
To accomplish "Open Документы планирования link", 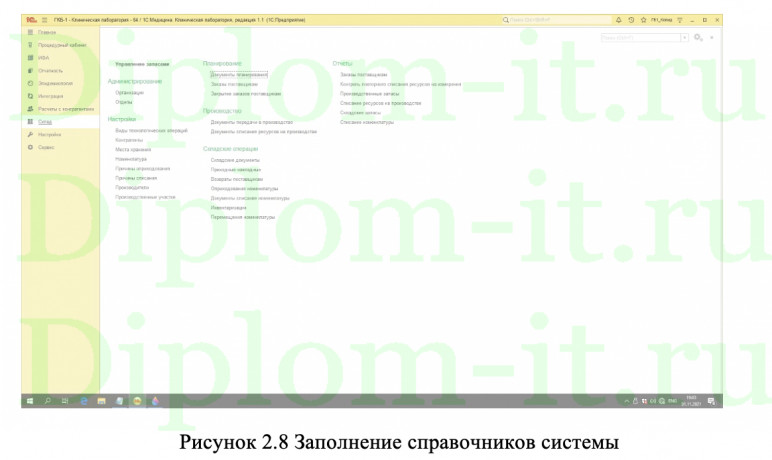I will click(239, 74).
